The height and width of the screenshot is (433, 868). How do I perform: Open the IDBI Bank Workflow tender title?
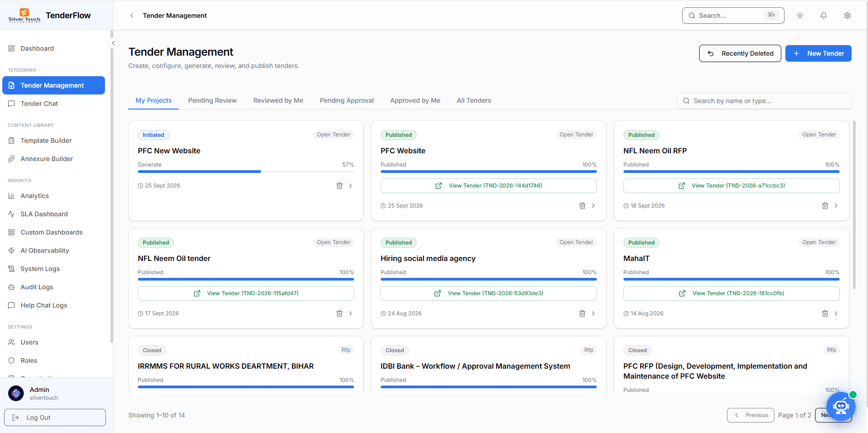click(476, 366)
